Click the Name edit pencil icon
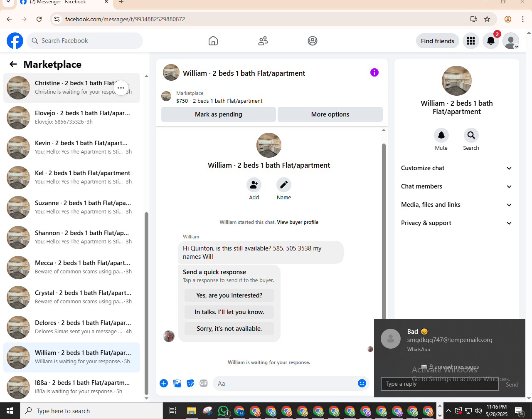This screenshot has height=419, width=532. (x=284, y=185)
